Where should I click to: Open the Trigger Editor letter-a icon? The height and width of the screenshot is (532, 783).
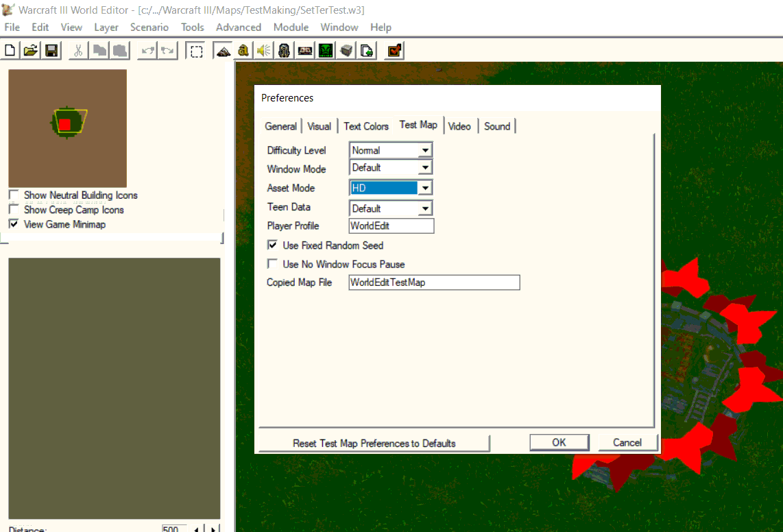(x=243, y=51)
